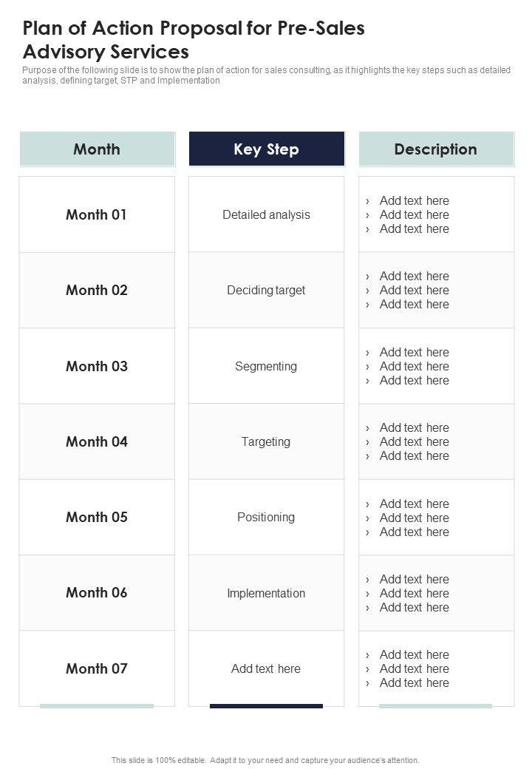Click the Description column header

coord(435,149)
